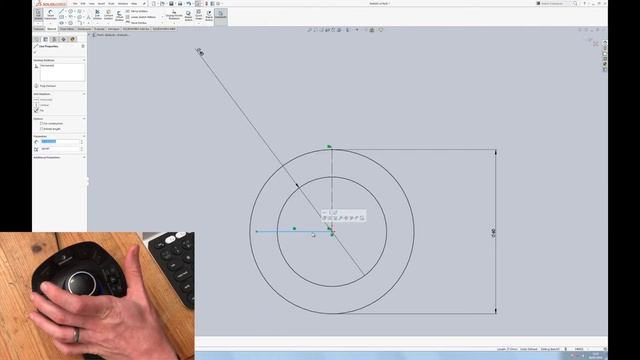Open Display/Delete Relations tool
Image resolution: width=640 pixels, height=360 pixels.
click(174, 14)
